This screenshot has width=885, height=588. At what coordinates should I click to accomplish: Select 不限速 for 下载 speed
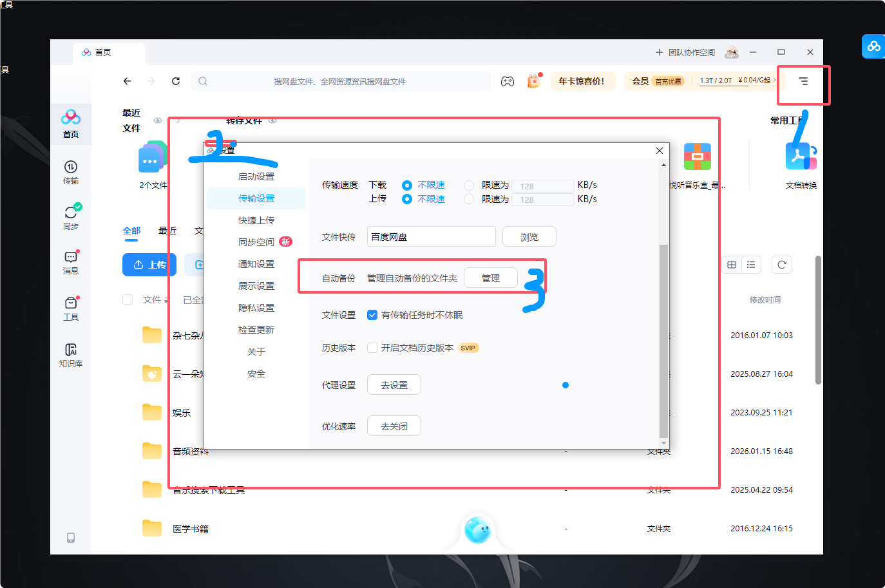407,185
